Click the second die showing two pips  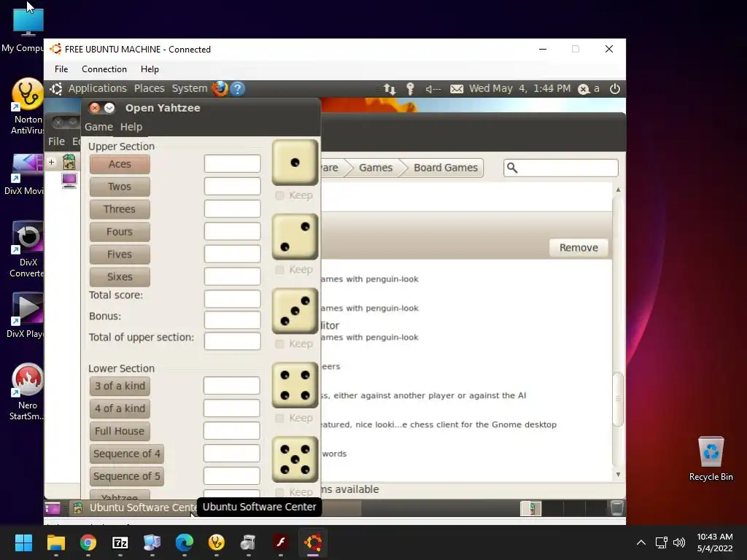click(x=295, y=237)
